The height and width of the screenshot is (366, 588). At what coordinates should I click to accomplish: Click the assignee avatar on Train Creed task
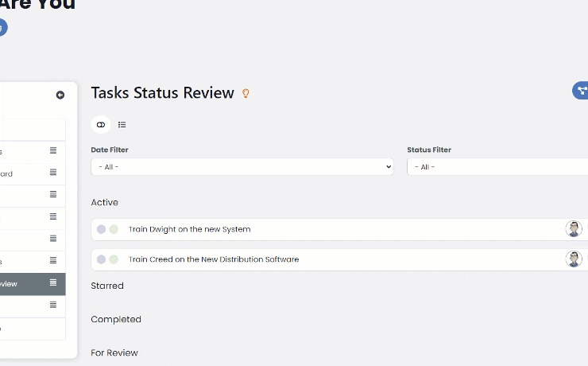click(x=573, y=259)
